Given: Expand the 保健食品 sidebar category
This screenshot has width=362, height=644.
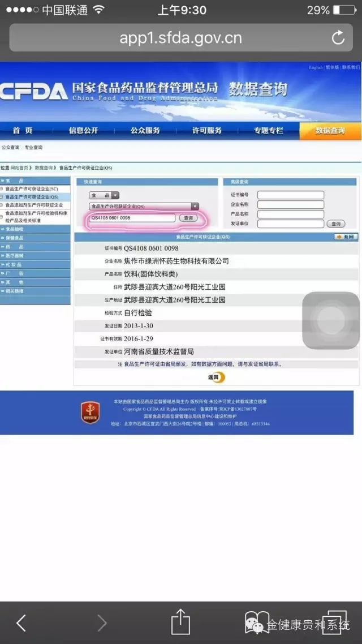Looking at the screenshot, I should (35, 238).
